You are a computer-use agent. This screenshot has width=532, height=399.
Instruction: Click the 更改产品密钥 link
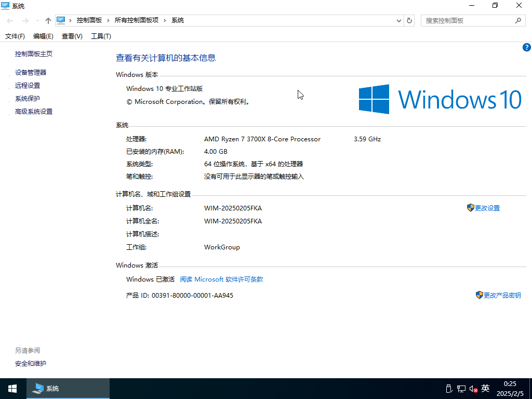502,295
